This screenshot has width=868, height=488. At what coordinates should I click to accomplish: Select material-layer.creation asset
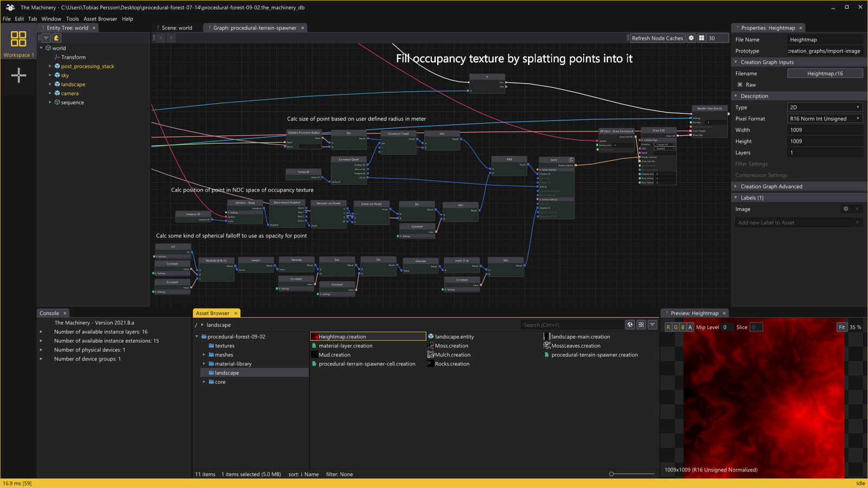pyautogui.click(x=342, y=346)
